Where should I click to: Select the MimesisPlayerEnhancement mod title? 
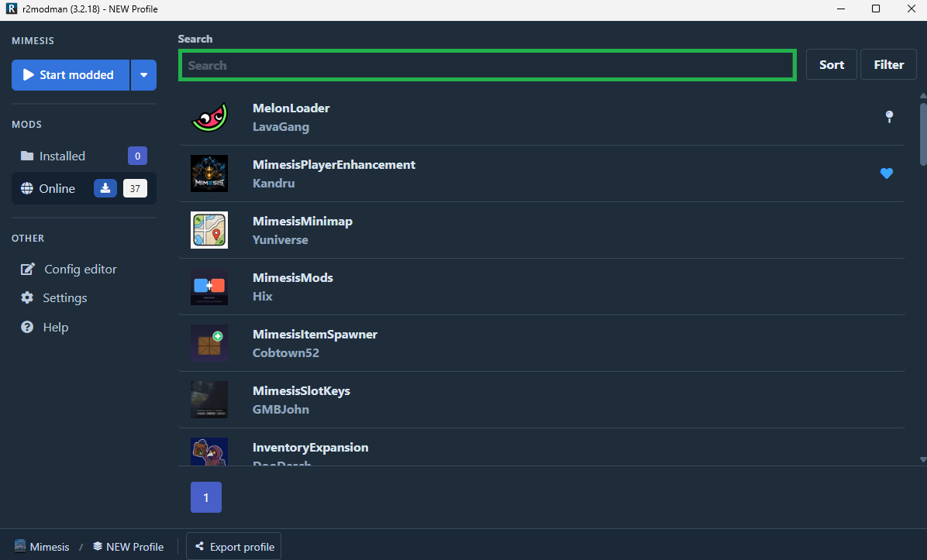[x=333, y=165]
